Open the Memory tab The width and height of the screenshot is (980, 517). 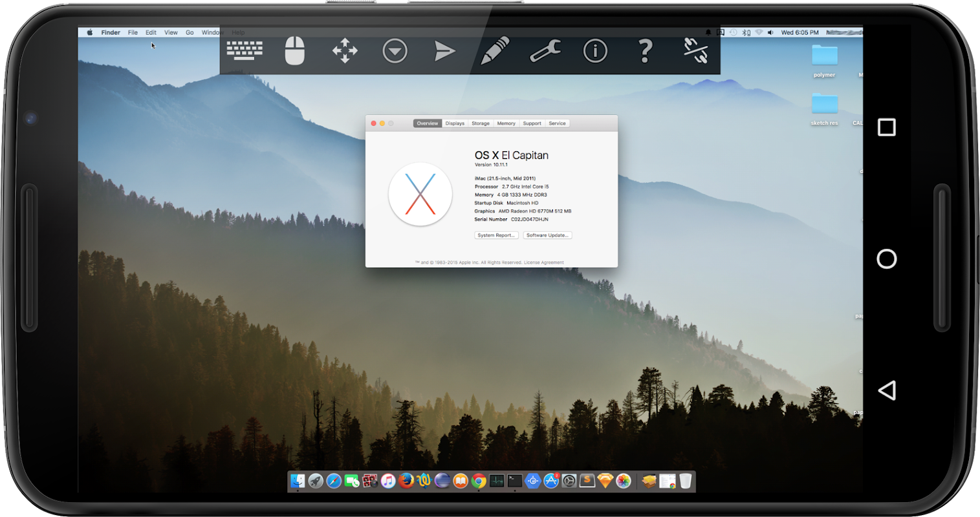506,123
